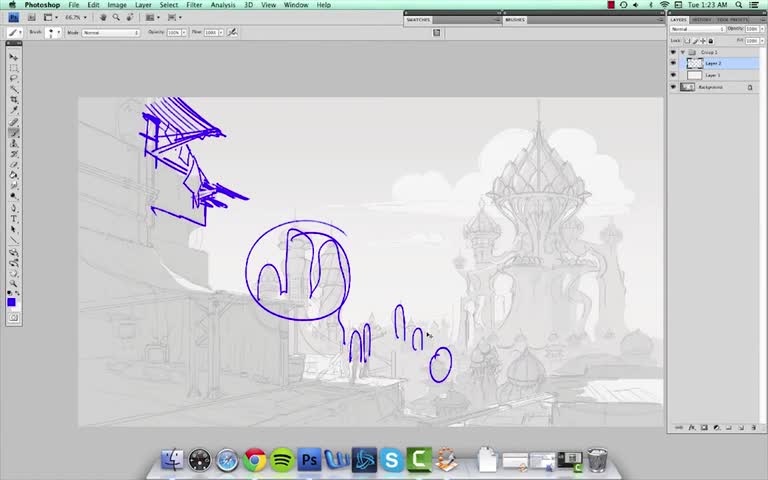768x480 pixels.
Task: Open the brush Opacity slider dropdown
Action: pyautogui.click(x=184, y=32)
